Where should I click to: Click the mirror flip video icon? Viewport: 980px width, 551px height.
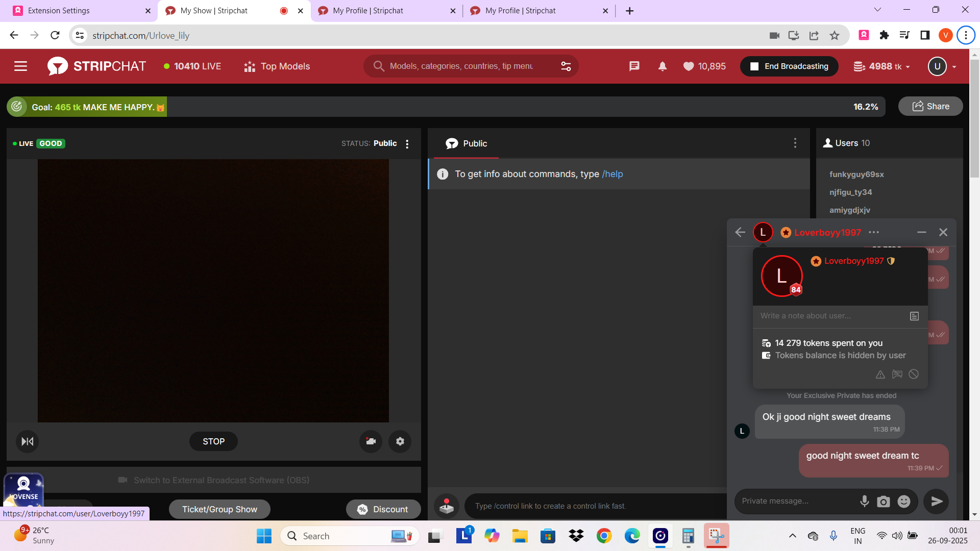click(x=28, y=441)
